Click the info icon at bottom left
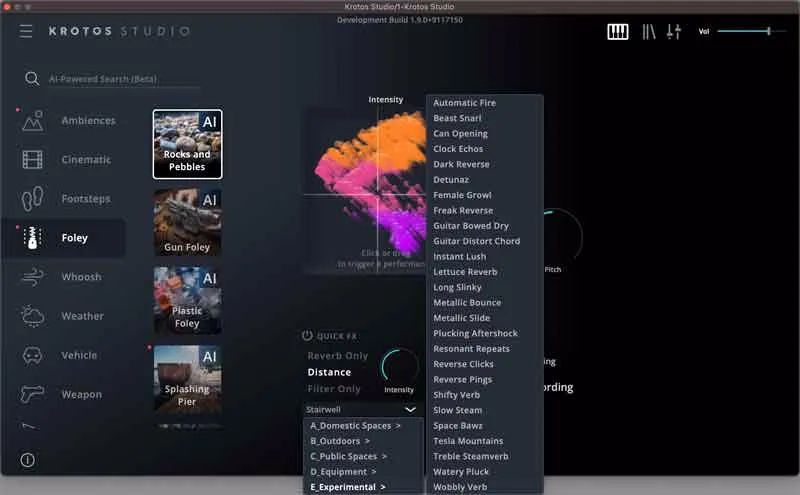 (27, 460)
